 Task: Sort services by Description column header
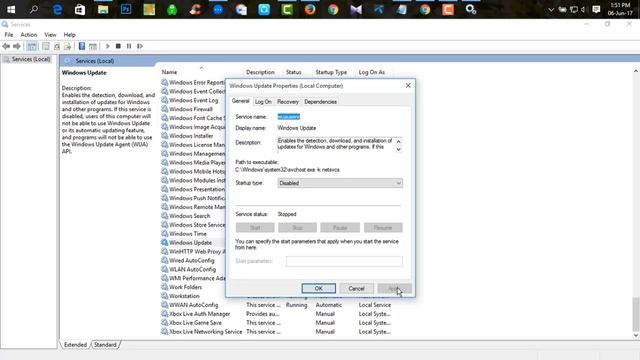[x=260, y=72]
